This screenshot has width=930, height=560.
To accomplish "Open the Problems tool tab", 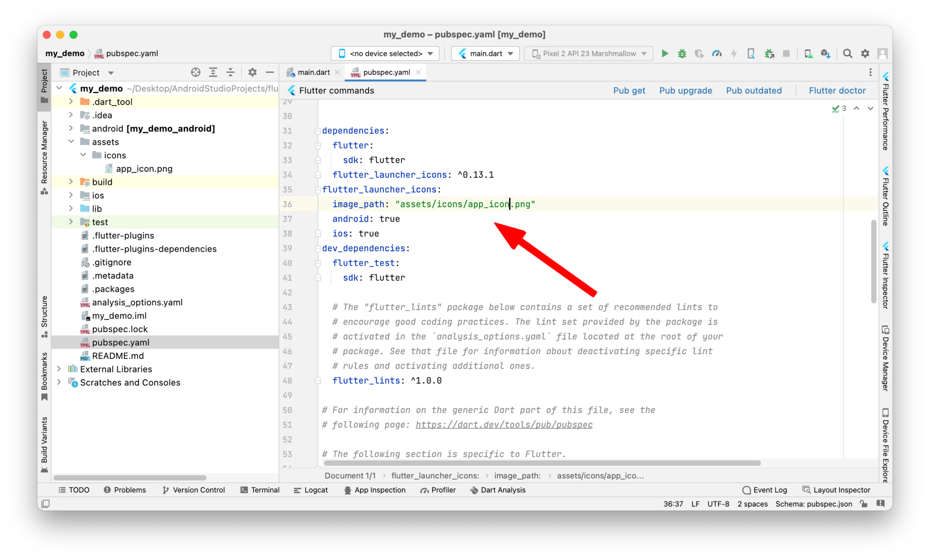I will pos(125,490).
